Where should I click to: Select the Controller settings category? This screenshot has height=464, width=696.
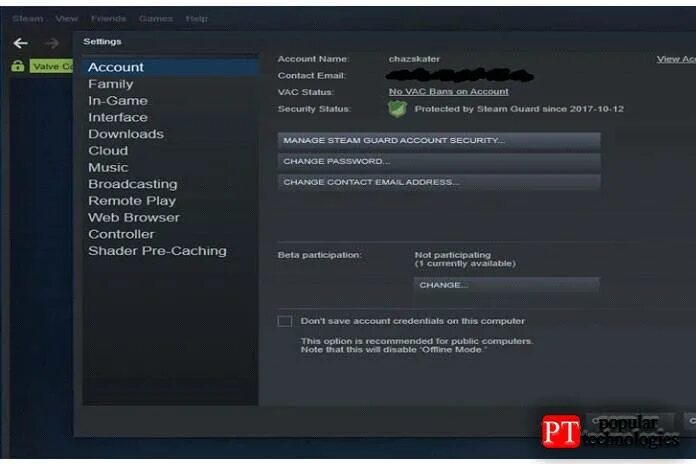(x=170, y=234)
